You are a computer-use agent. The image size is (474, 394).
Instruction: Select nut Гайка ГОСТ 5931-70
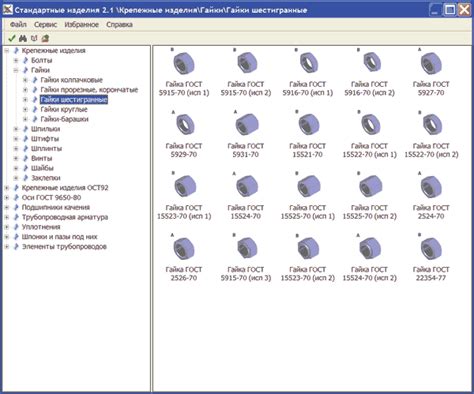point(246,134)
